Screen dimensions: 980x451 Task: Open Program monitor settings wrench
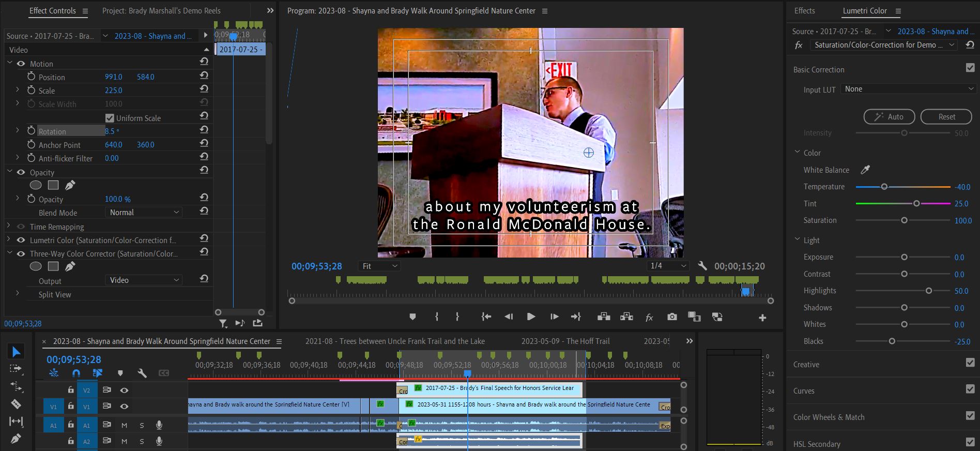pyautogui.click(x=702, y=266)
